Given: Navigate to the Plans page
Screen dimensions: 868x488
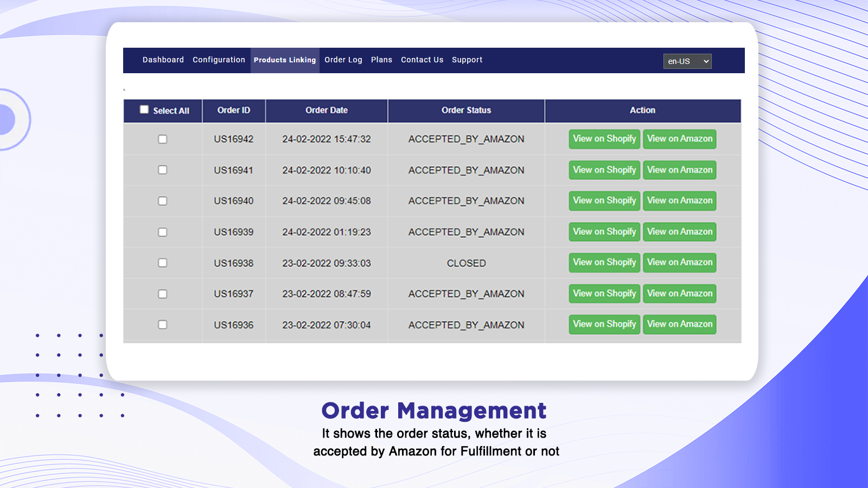Looking at the screenshot, I should (x=381, y=60).
